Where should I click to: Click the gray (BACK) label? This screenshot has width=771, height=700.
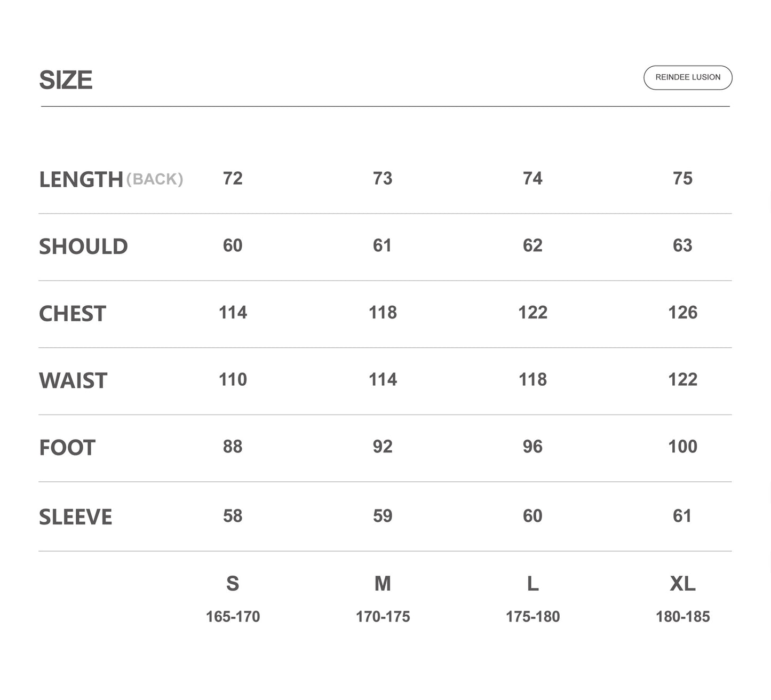pos(155,179)
